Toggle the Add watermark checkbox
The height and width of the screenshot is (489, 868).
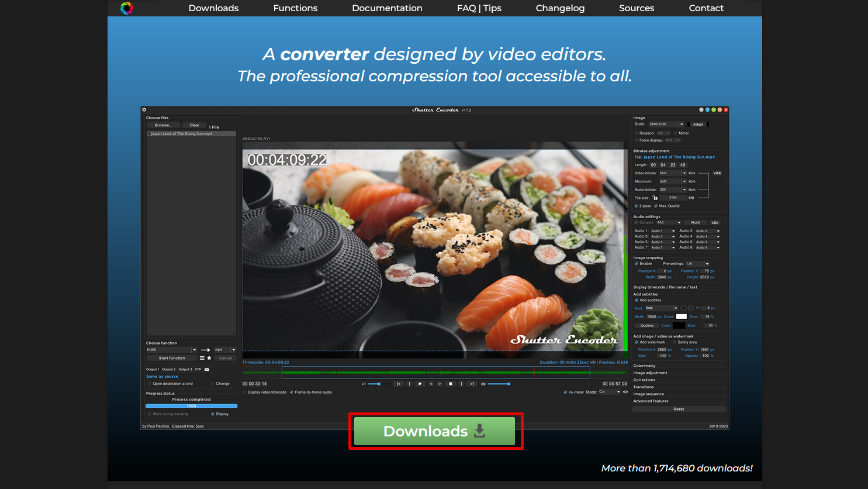pyautogui.click(x=637, y=342)
